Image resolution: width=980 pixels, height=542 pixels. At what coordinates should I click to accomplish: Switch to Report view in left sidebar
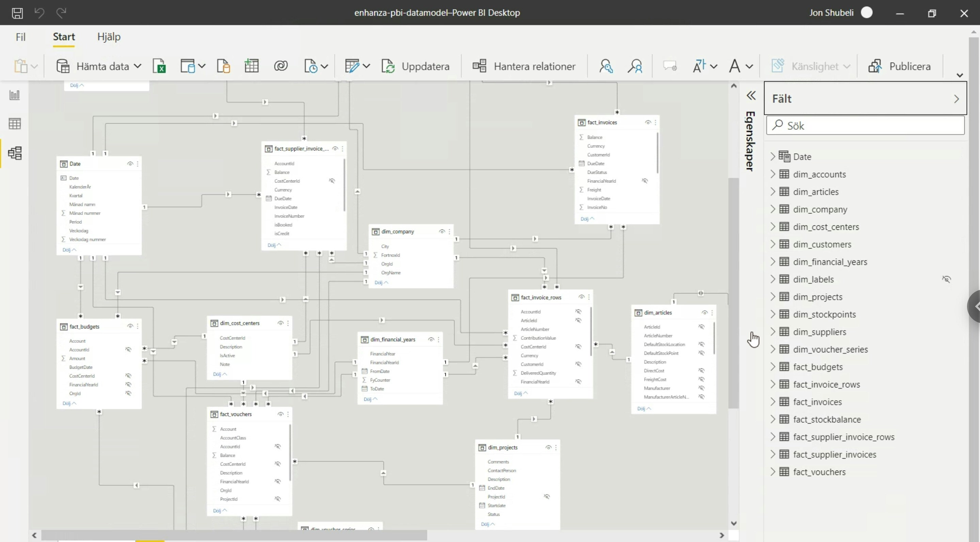(x=14, y=95)
